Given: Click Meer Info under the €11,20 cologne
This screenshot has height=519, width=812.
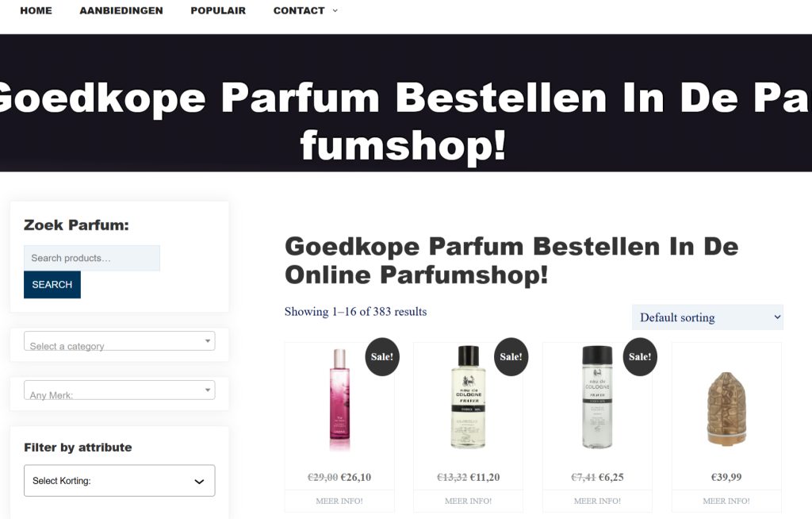Looking at the screenshot, I should (x=469, y=501).
